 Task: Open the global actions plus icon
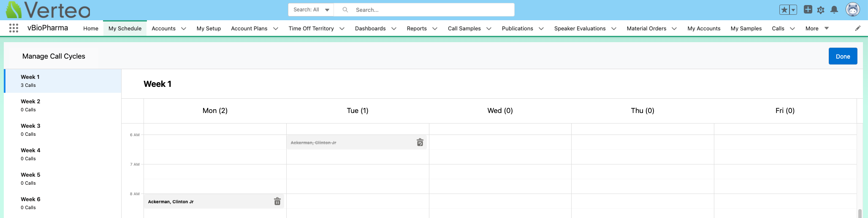[808, 10]
